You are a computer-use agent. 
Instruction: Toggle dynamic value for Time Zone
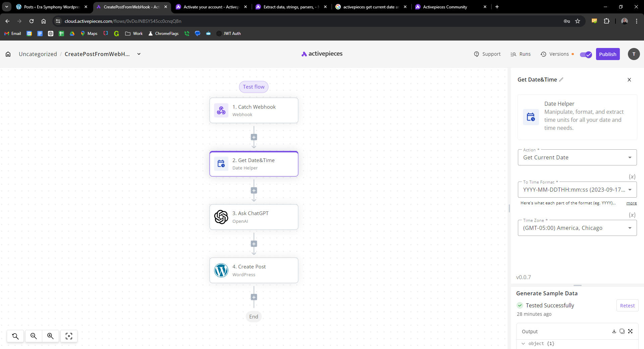[632, 215]
